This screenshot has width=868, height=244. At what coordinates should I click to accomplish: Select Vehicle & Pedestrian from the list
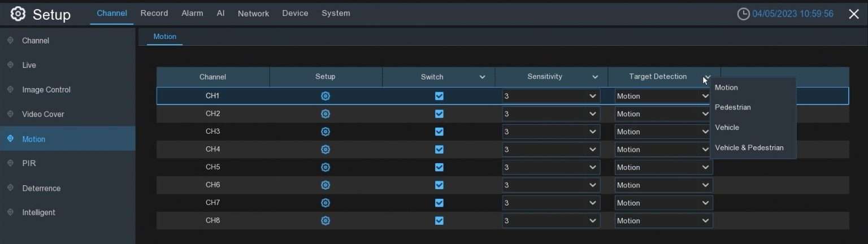[749, 148]
